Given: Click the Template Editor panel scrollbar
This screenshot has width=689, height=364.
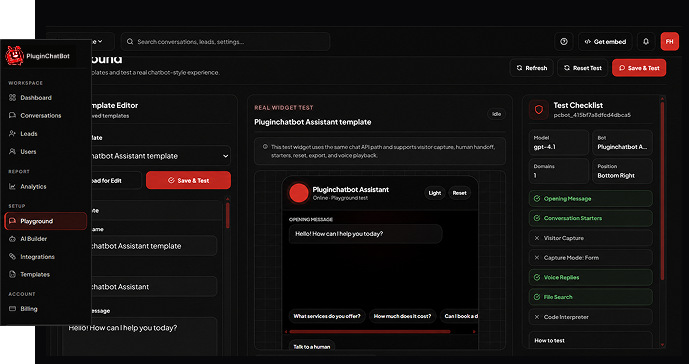Looking at the screenshot, I should click(x=228, y=214).
